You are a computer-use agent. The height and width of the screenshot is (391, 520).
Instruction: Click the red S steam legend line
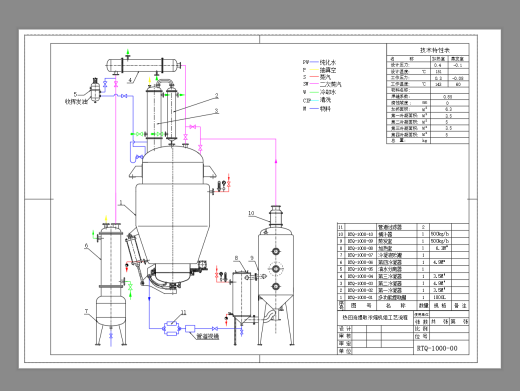tap(314, 77)
